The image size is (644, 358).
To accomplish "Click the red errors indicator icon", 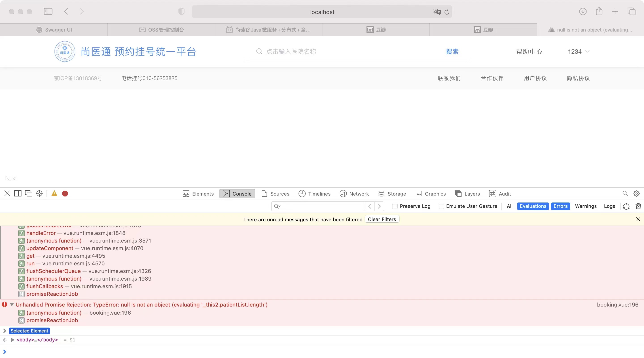I will (65, 193).
